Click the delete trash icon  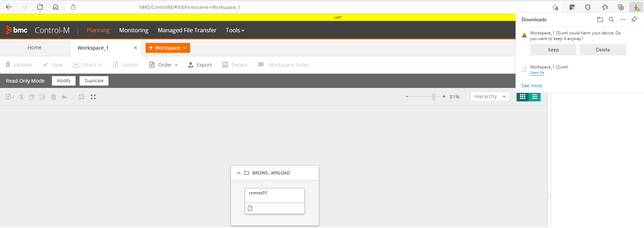point(53,97)
